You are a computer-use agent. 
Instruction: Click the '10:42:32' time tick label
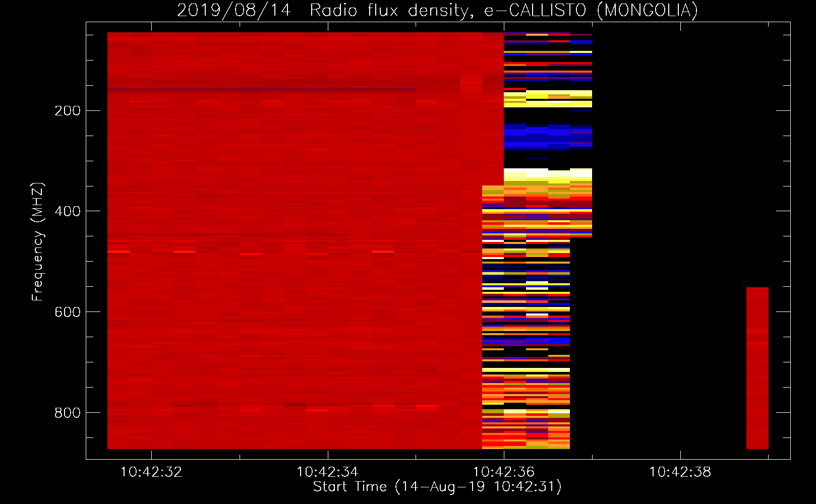[151, 472]
